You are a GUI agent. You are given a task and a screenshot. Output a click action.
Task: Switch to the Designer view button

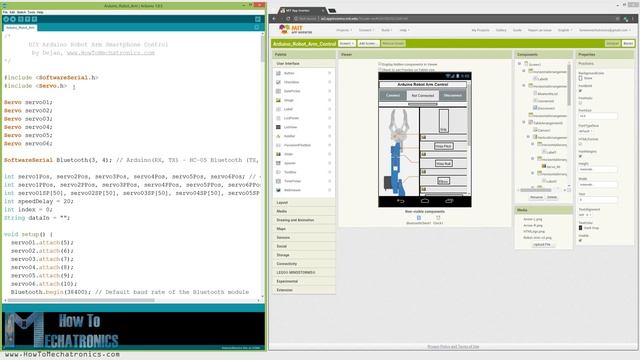tap(612, 43)
